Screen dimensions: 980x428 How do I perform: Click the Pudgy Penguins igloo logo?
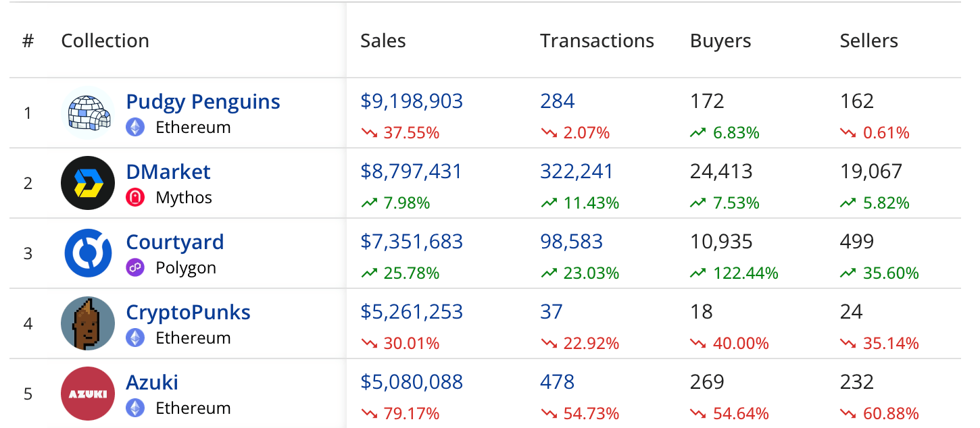88,113
